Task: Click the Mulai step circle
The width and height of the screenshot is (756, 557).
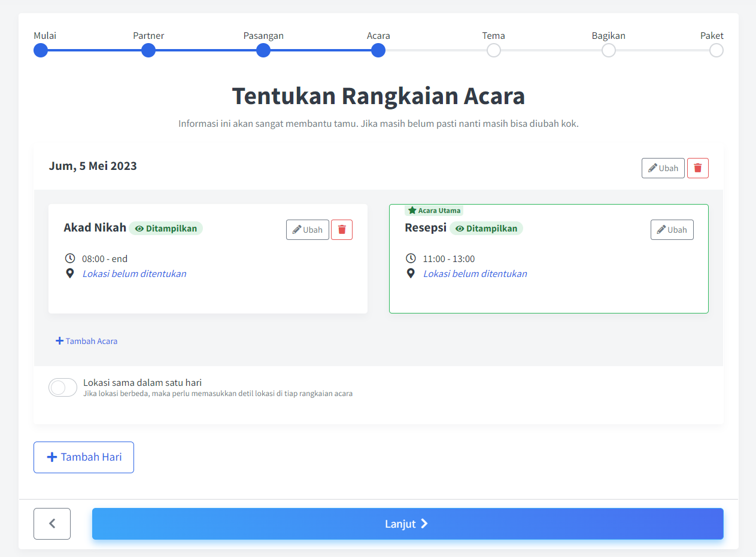Action: click(41, 50)
